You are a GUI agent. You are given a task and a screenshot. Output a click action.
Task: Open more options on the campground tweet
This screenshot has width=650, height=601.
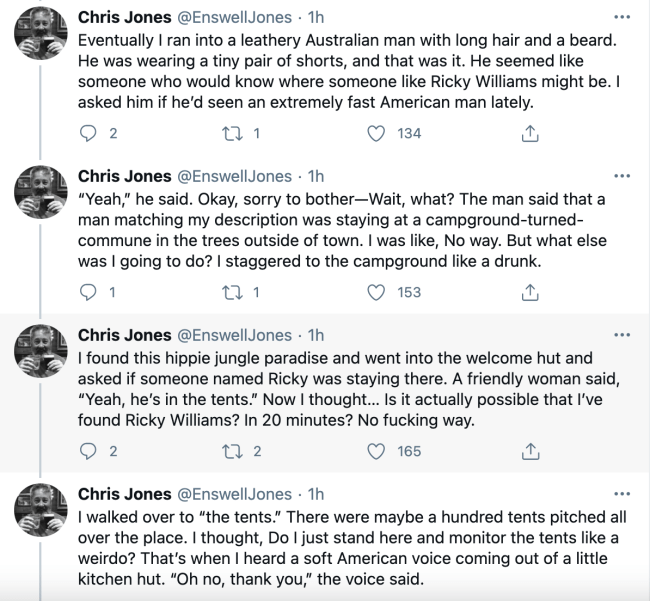pos(622,176)
